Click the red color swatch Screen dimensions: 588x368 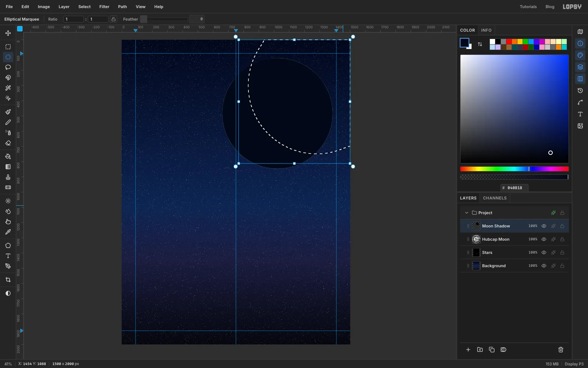click(x=509, y=42)
